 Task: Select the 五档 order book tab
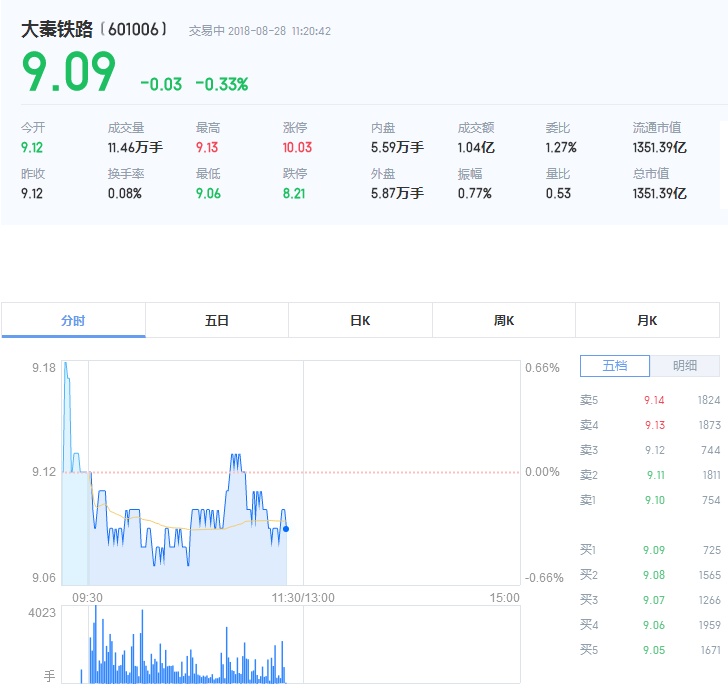click(615, 366)
